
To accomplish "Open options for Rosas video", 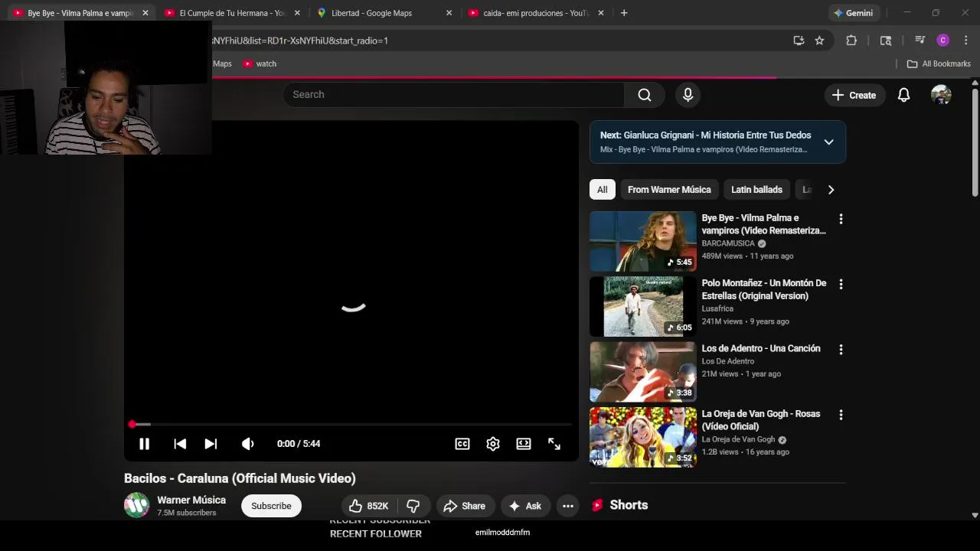I will [x=841, y=415].
